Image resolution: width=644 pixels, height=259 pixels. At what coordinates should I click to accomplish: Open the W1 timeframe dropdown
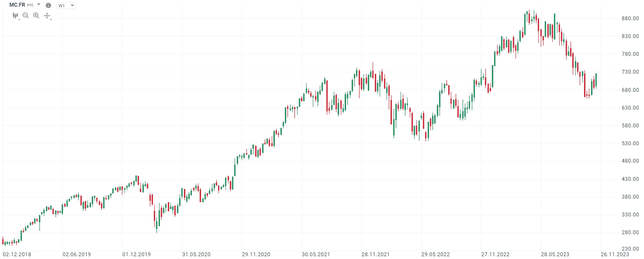tap(66, 6)
